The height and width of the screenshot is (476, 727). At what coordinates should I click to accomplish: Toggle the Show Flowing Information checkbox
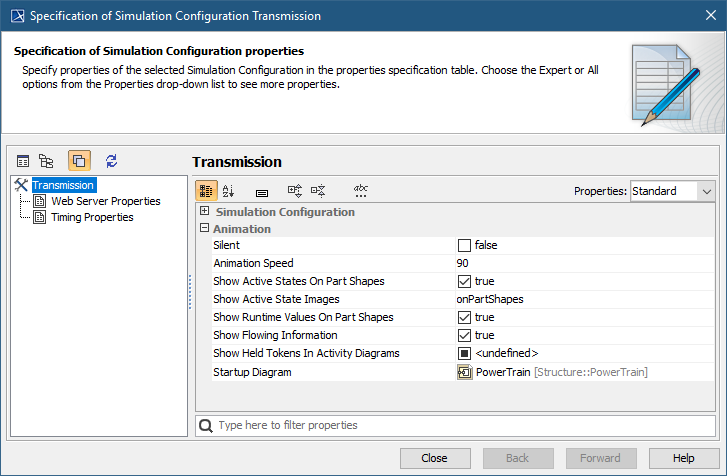pos(464,335)
